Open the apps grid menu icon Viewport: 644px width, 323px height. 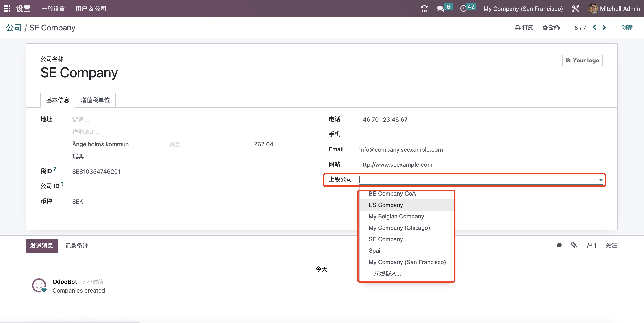point(7,9)
